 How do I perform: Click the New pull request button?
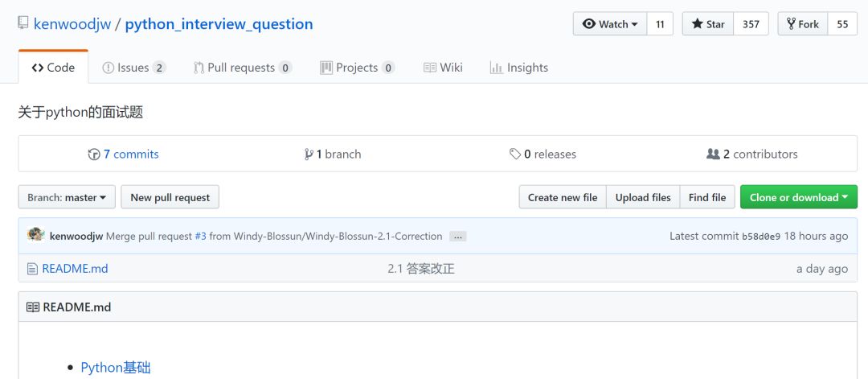coord(170,197)
